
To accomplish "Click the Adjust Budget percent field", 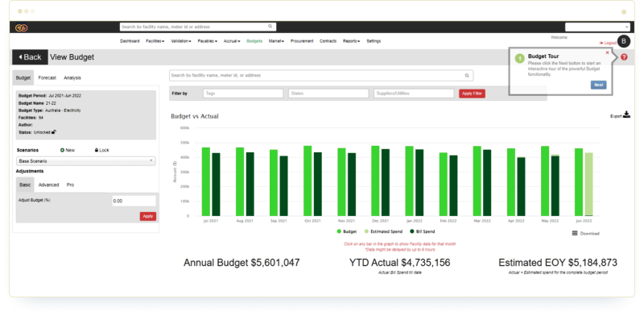I will (134, 201).
